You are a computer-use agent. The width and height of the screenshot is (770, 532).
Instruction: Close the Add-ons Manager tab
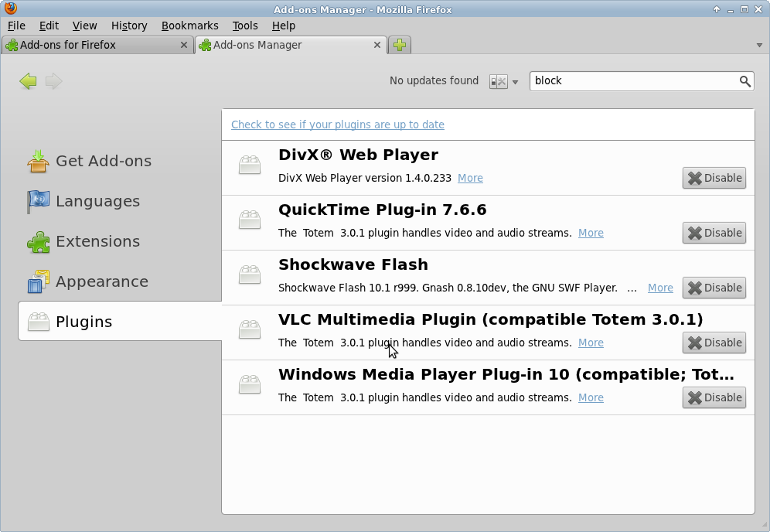(377, 45)
